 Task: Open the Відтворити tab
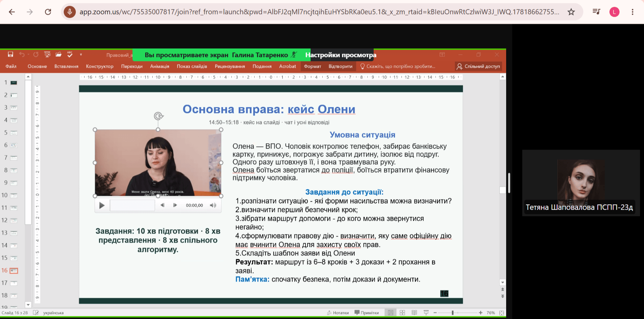tap(340, 66)
